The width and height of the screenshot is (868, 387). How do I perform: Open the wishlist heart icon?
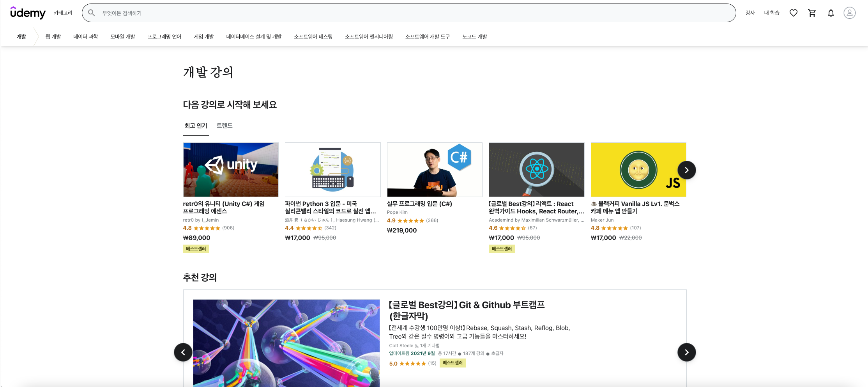pyautogui.click(x=793, y=13)
